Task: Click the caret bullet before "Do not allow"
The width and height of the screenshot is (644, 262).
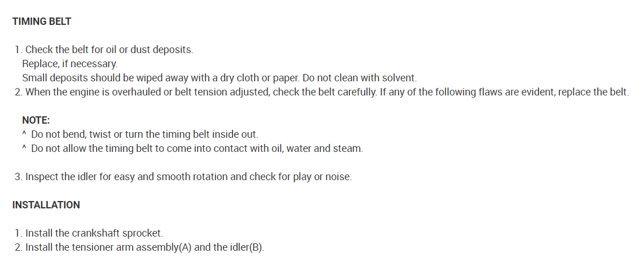Action: click(x=24, y=149)
